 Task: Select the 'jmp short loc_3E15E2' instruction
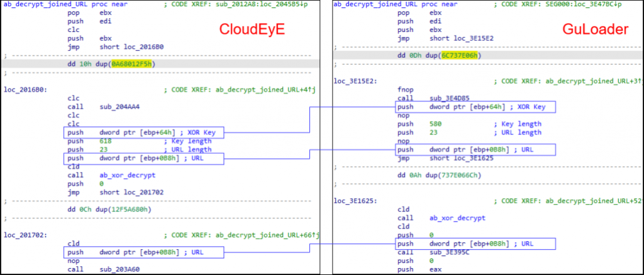pyautogui.click(x=446, y=38)
